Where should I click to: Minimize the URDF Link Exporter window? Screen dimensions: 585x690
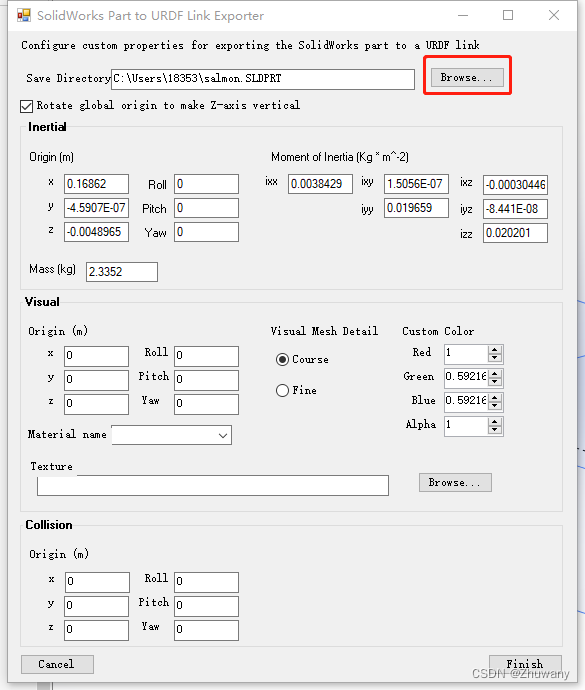(x=463, y=15)
